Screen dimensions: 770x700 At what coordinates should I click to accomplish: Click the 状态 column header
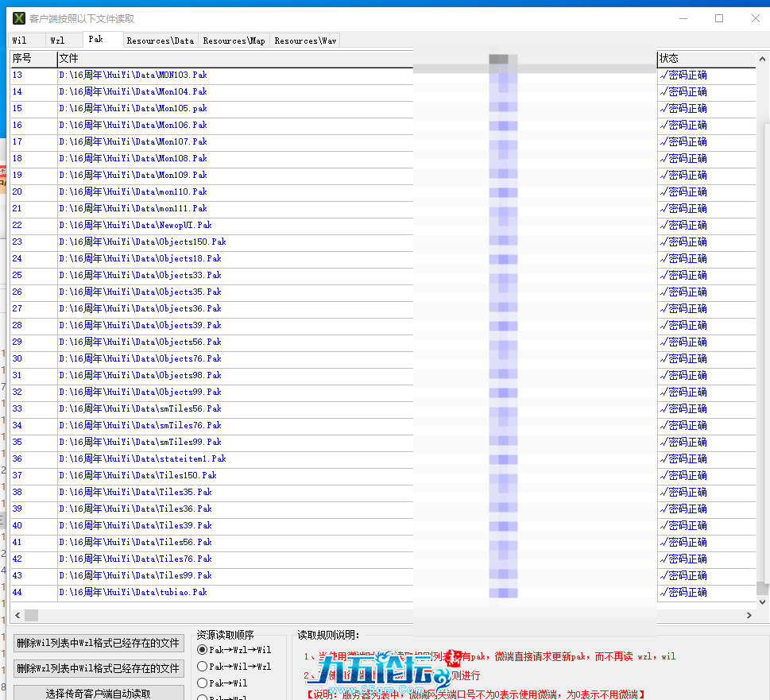point(706,59)
